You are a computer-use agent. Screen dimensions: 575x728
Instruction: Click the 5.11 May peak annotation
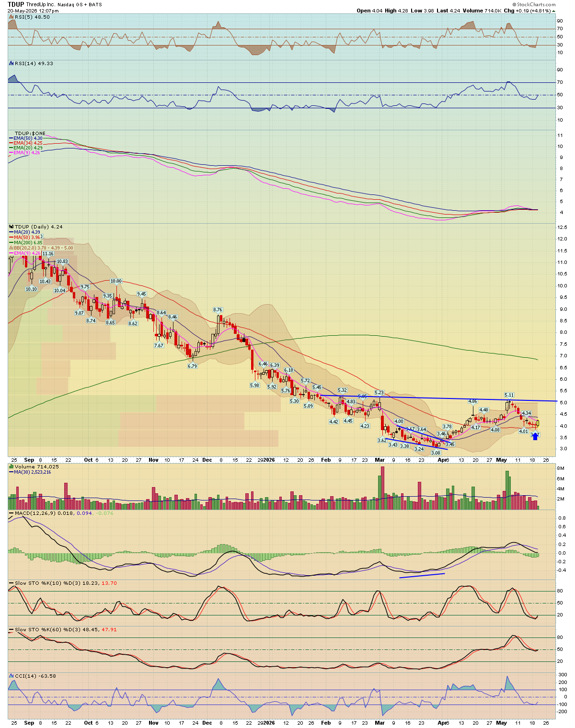click(509, 395)
